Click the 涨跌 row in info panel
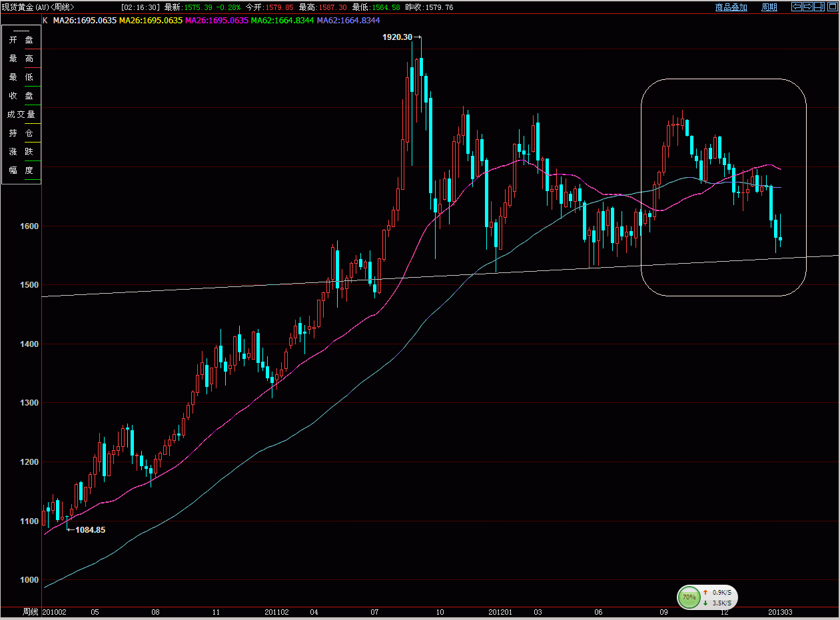 [x=21, y=152]
